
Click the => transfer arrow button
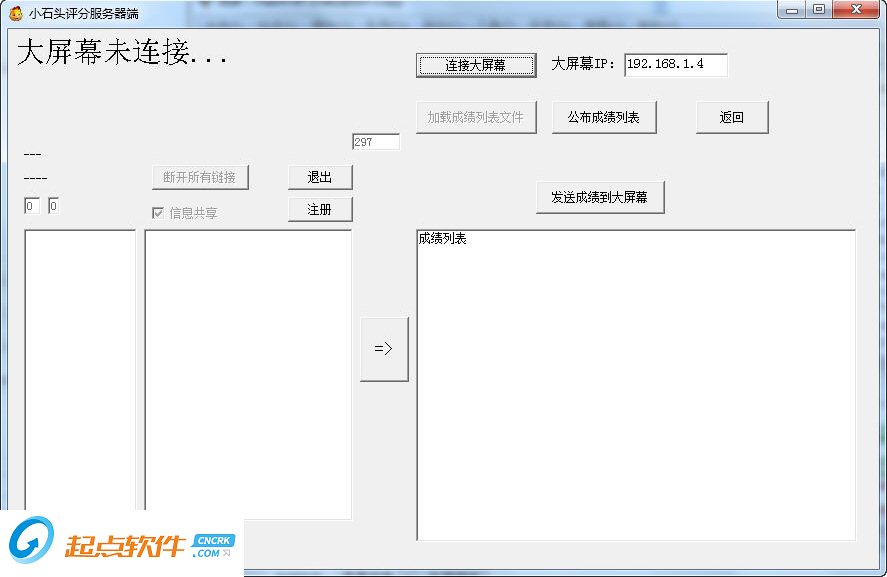[x=384, y=347]
